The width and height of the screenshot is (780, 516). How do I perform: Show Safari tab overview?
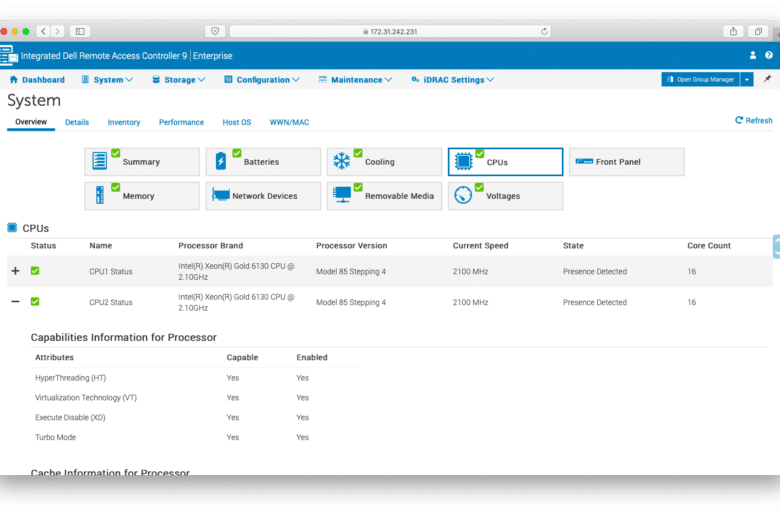click(x=758, y=31)
